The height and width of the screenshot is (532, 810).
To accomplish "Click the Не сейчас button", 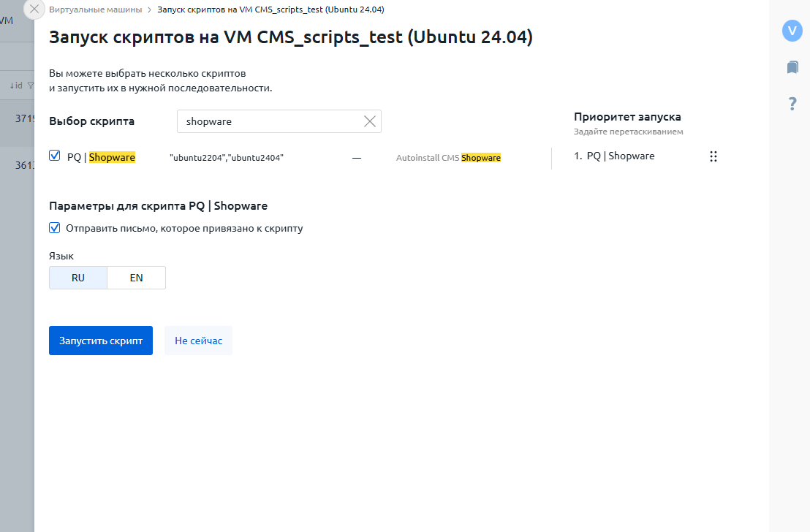I will 198,341.
